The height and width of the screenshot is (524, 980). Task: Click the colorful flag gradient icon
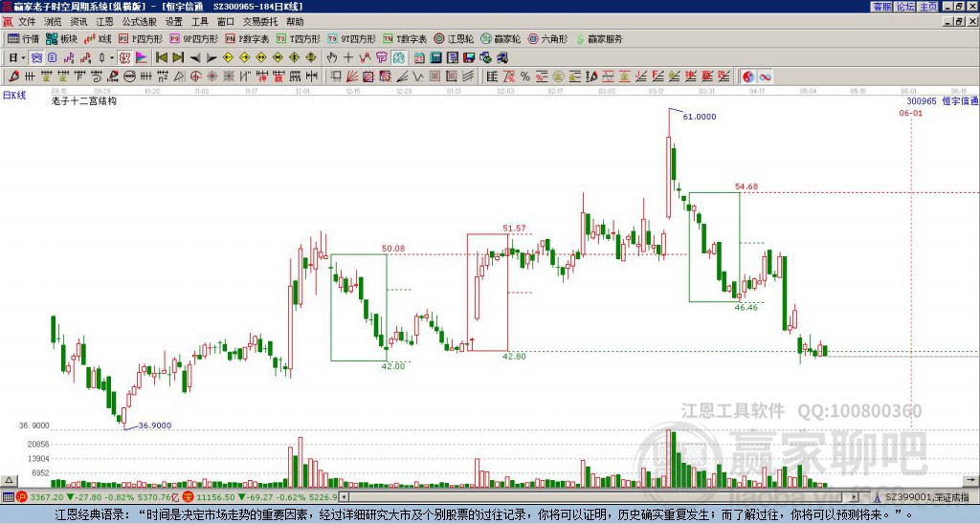click(x=142, y=58)
